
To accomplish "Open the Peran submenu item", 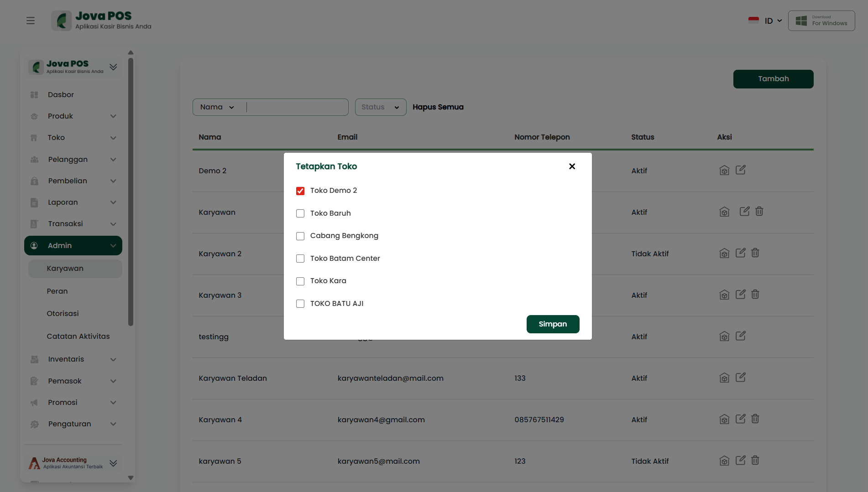I will 57,291.
